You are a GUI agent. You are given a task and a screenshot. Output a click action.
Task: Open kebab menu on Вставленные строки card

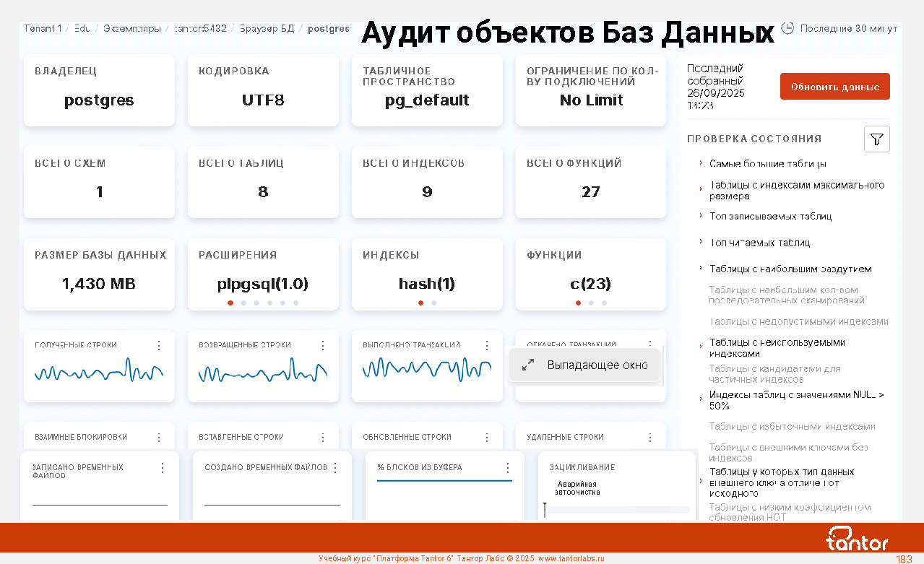pyautogui.click(x=323, y=438)
